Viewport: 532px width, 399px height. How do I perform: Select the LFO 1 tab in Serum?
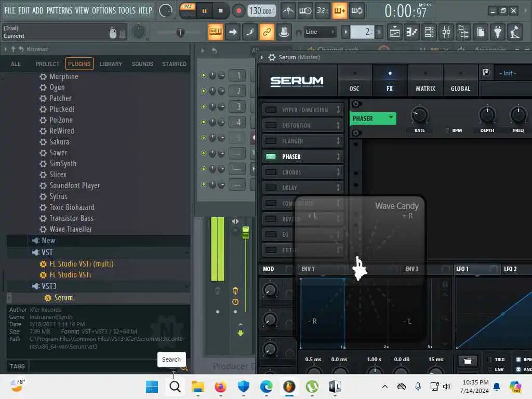[462, 269]
